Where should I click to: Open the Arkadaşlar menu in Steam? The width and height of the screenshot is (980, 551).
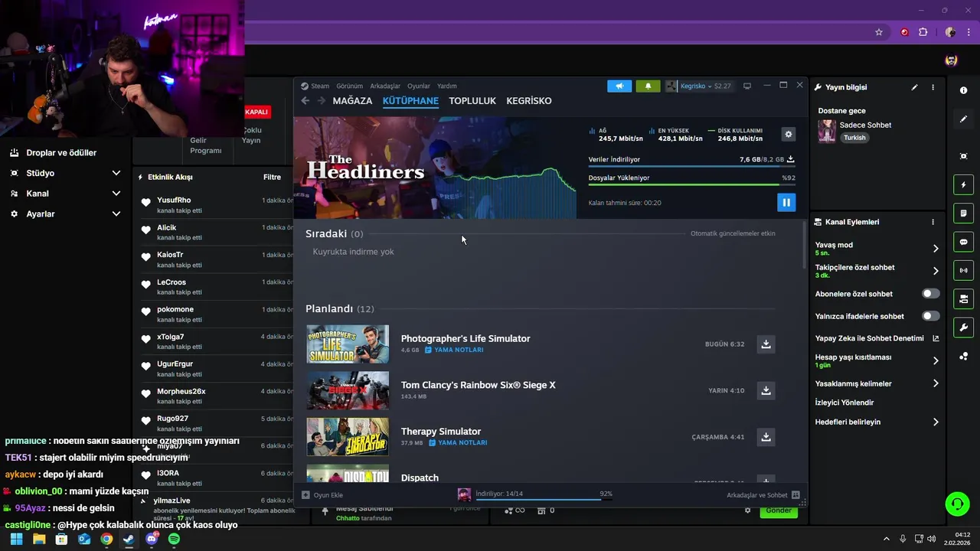pos(385,86)
